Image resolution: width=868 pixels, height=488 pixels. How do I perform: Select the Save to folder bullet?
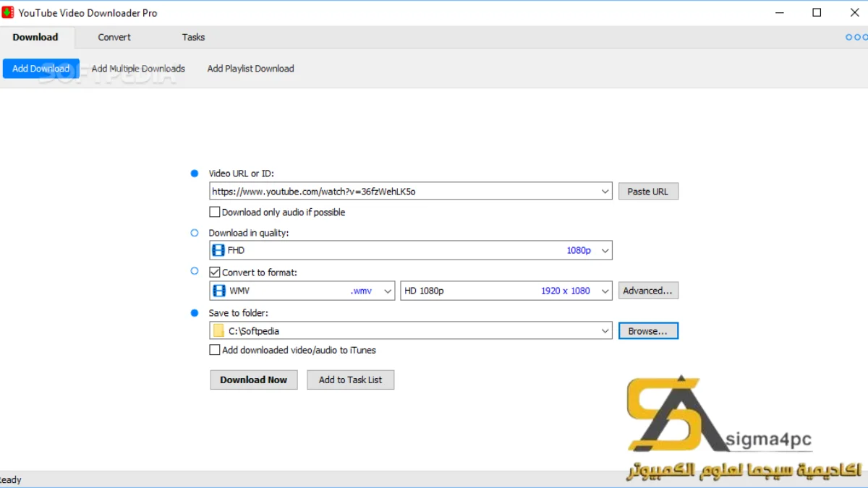pos(194,313)
